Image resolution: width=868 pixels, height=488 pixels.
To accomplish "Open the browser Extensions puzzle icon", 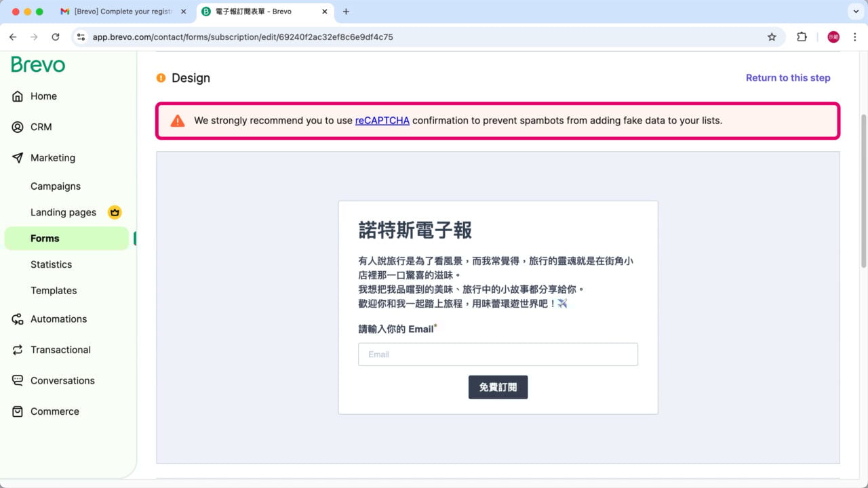I will 802,37.
